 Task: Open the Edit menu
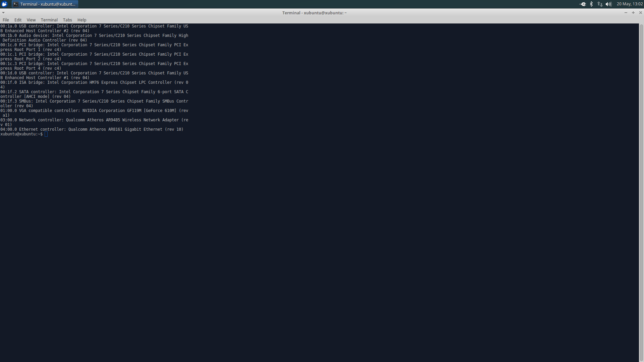pos(18,20)
